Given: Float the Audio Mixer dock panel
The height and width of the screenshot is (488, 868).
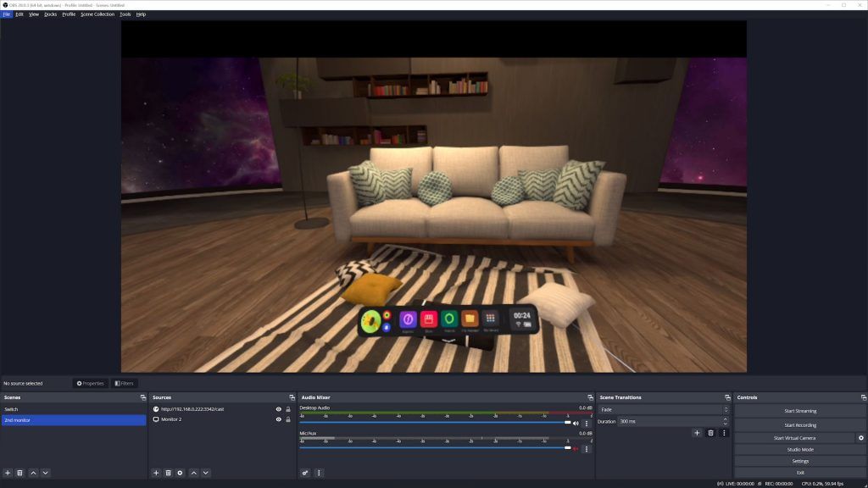Looking at the screenshot, I should coord(590,398).
